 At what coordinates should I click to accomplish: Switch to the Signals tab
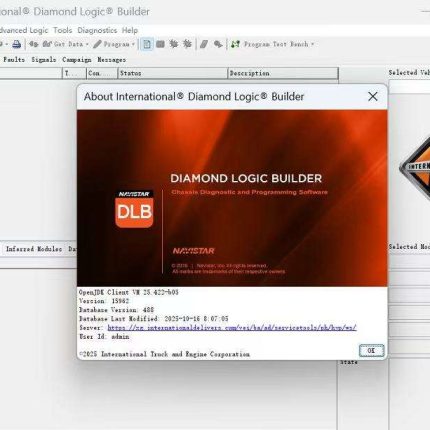[44, 60]
